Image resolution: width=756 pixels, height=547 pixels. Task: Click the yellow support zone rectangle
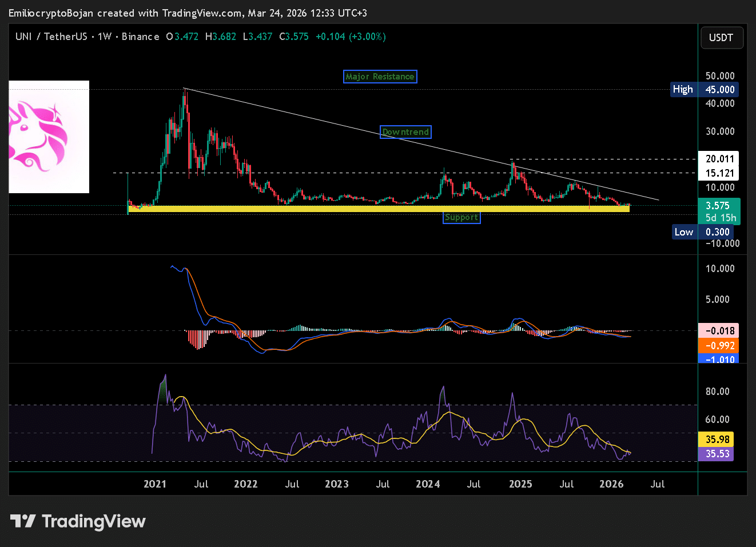(377, 209)
